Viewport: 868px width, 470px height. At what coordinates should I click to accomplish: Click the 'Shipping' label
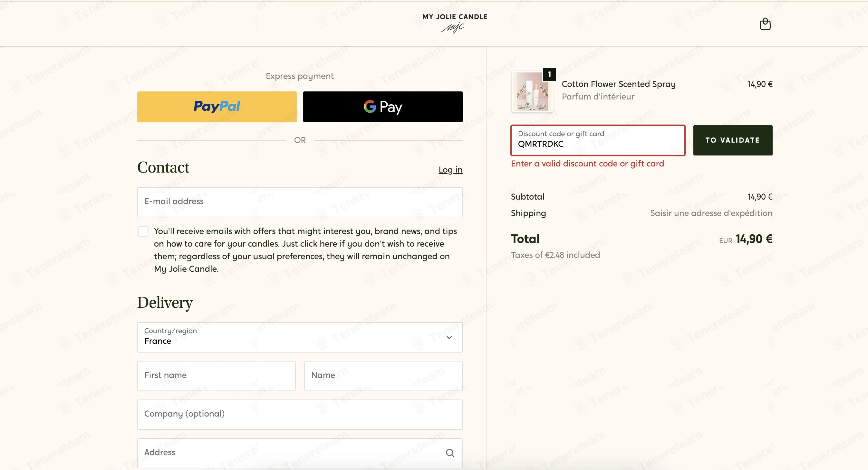pyautogui.click(x=528, y=213)
